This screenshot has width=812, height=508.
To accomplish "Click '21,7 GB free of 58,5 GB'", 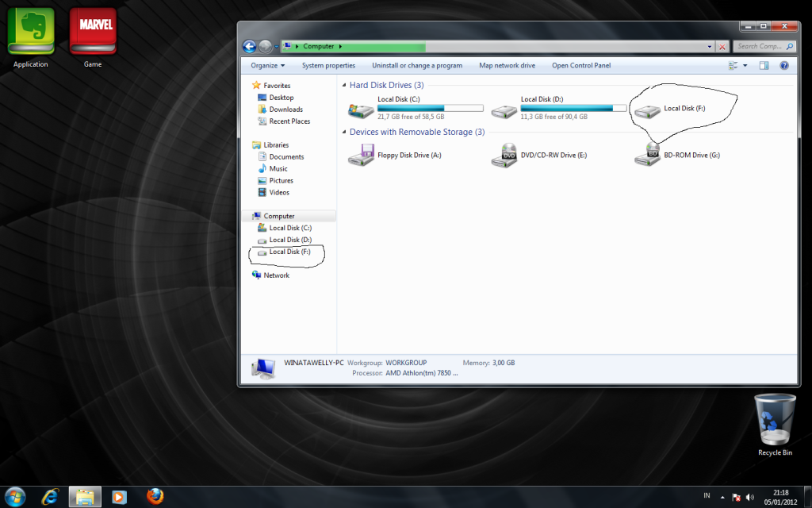I will tap(411, 117).
